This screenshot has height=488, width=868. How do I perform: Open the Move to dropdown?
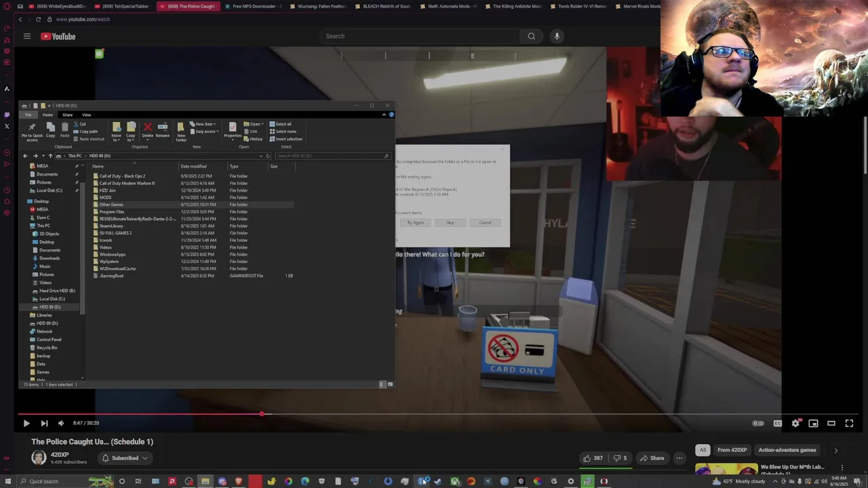(116, 130)
